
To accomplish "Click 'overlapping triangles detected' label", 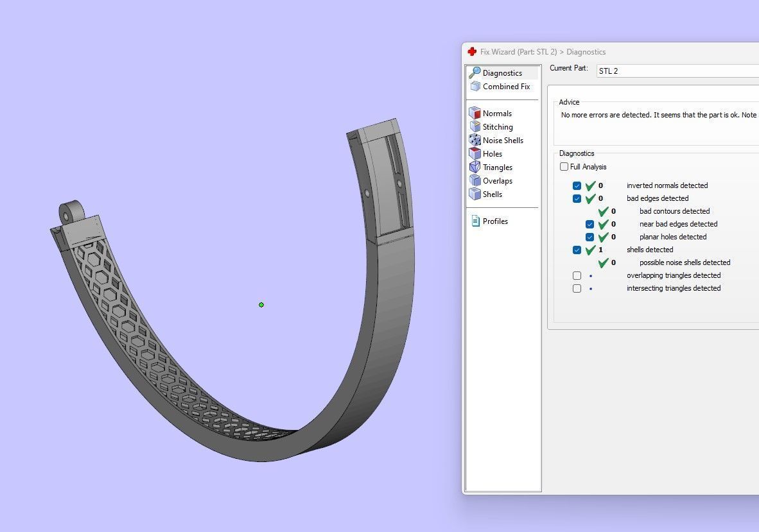I will 674,275.
